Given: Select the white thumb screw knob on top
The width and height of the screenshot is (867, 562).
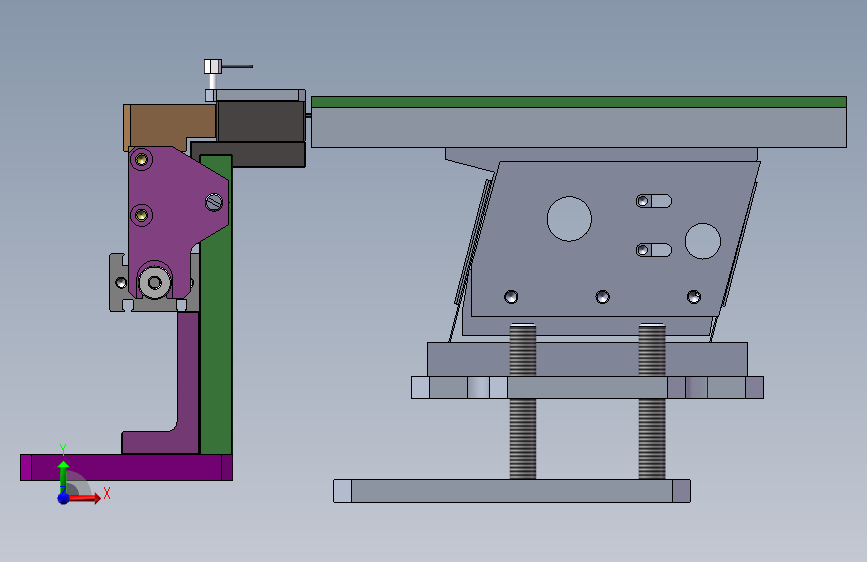Looking at the screenshot, I should tap(213, 67).
